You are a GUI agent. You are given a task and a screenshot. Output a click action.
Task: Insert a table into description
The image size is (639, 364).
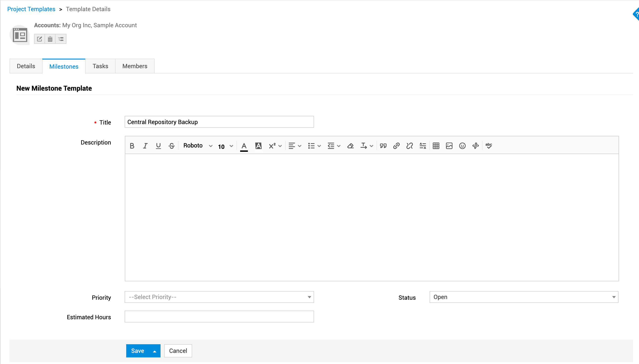pos(436,146)
